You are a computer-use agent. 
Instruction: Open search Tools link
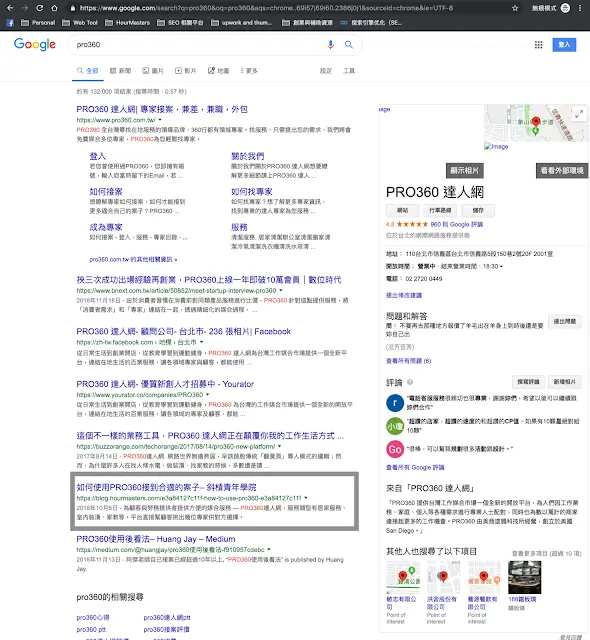tap(349, 71)
